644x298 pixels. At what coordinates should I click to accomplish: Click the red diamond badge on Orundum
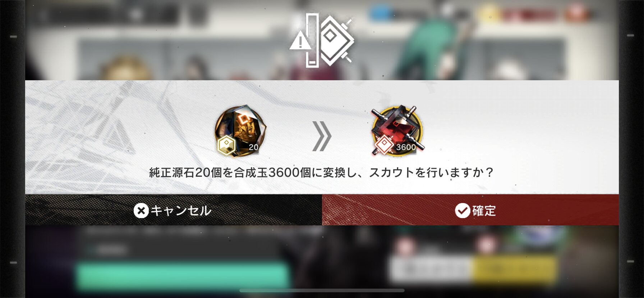[x=384, y=145]
